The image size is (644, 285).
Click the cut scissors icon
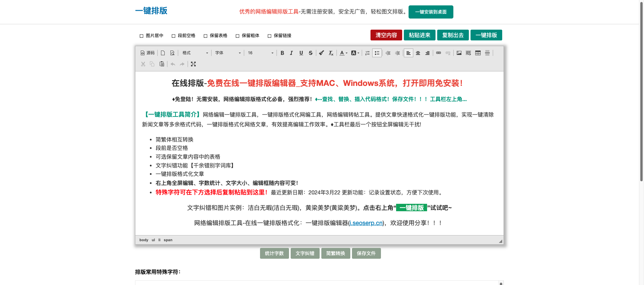(143, 64)
